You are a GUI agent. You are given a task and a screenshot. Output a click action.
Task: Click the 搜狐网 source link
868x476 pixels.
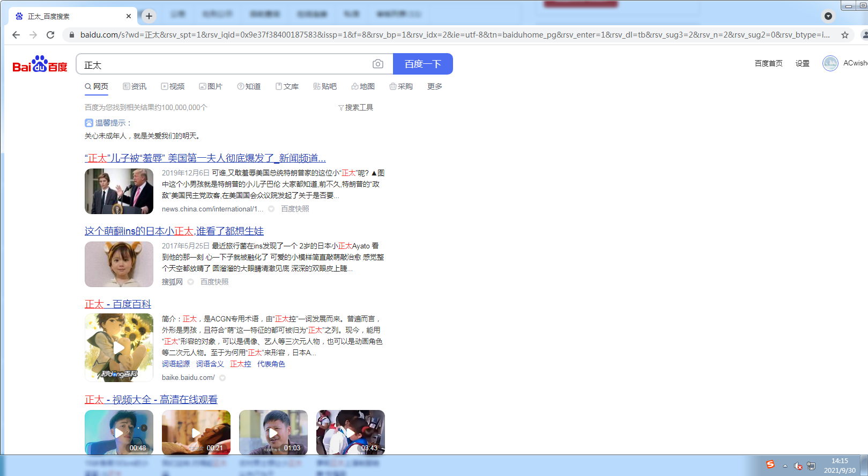click(x=172, y=282)
